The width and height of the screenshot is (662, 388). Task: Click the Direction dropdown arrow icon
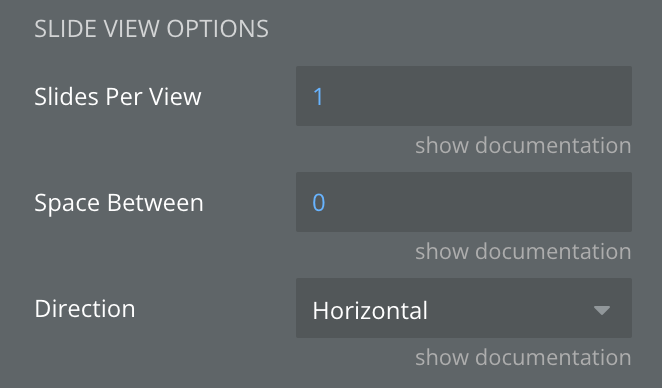point(602,310)
